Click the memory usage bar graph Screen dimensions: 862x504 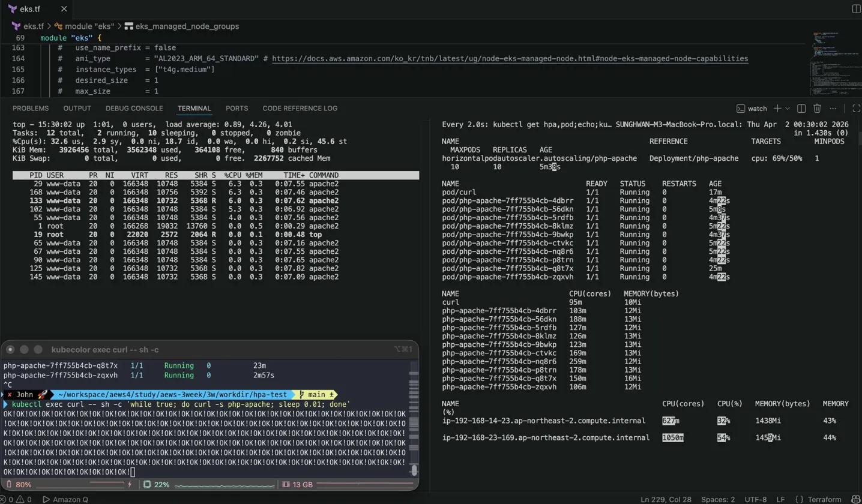pyautogui.click(x=364, y=484)
